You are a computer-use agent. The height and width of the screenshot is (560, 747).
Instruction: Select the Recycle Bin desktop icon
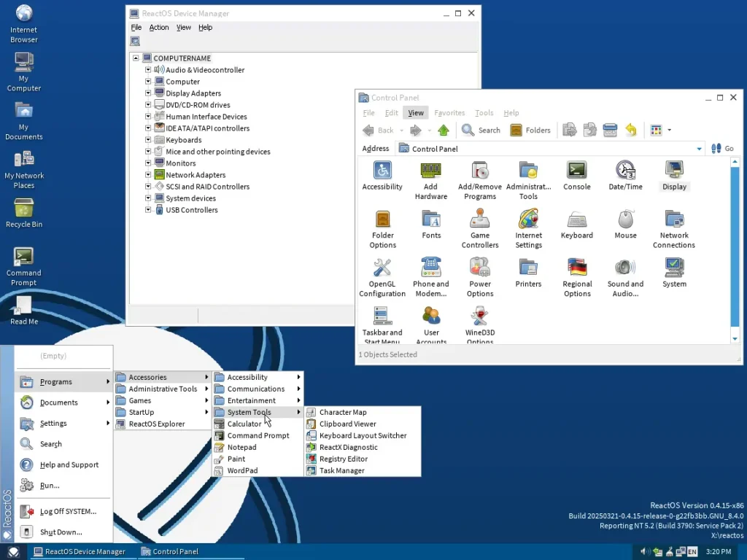(24, 214)
